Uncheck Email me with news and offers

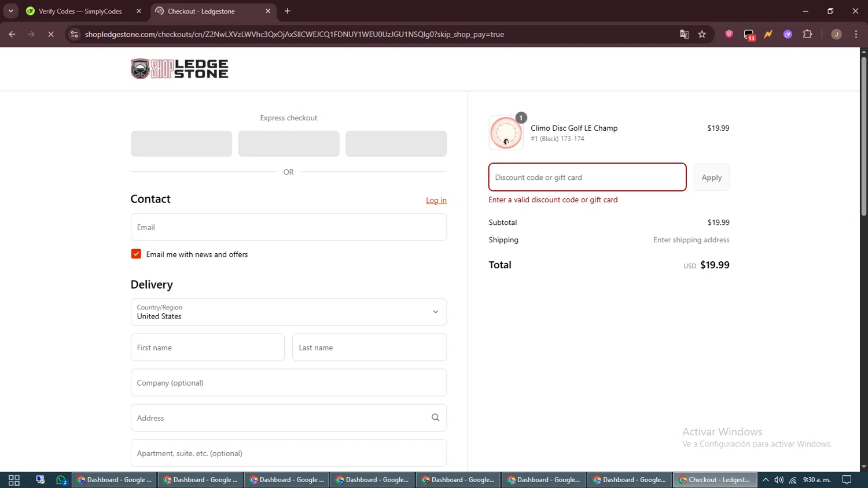[136, 254]
